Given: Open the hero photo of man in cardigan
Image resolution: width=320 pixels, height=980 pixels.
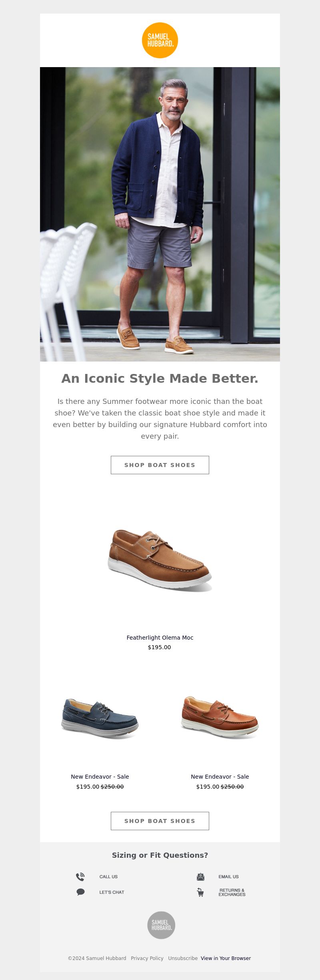Looking at the screenshot, I should [160, 214].
